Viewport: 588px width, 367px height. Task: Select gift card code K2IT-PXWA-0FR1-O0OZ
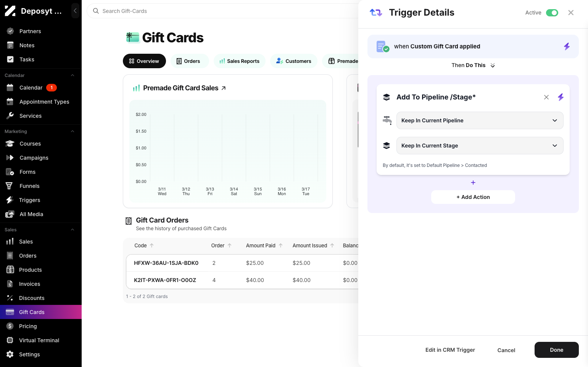(x=165, y=280)
